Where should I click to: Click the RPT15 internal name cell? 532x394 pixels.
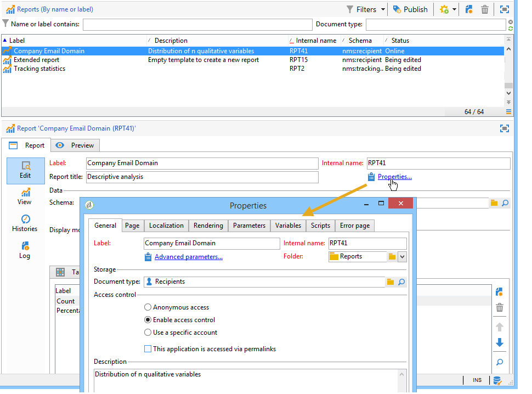point(298,60)
